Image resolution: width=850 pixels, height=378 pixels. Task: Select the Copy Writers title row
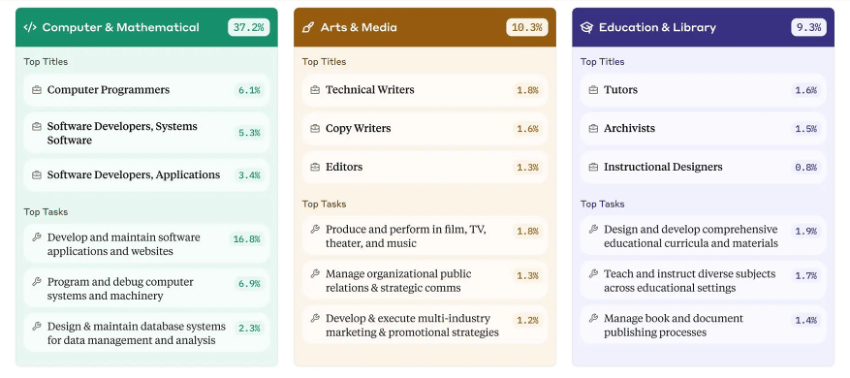(x=425, y=129)
